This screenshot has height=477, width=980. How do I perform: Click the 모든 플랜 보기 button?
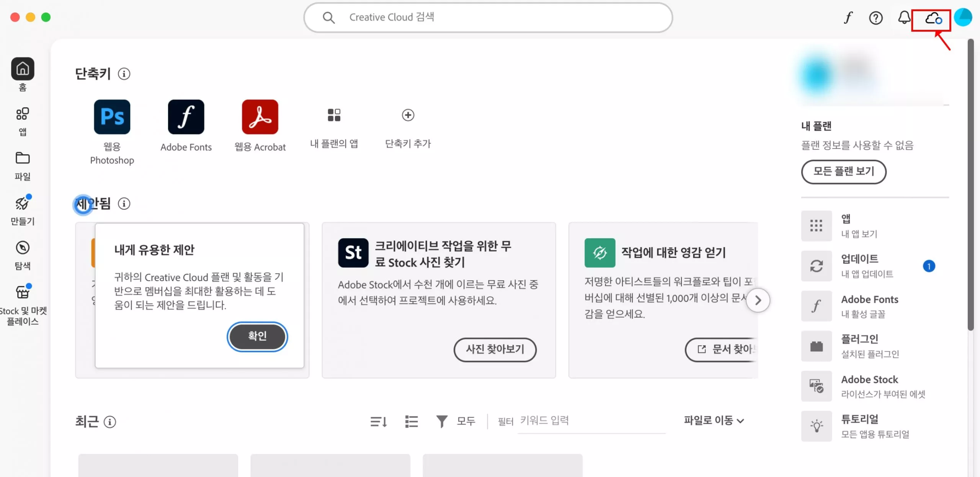click(844, 172)
